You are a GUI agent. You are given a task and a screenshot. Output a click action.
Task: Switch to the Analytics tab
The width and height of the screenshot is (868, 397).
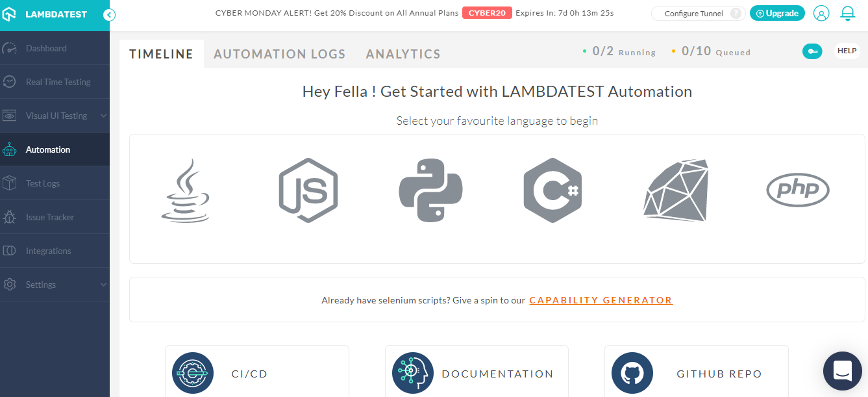pyautogui.click(x=403, y=54)
